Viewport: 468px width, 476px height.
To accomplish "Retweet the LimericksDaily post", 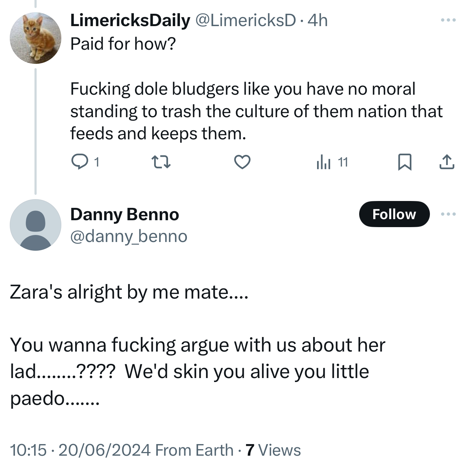I will pyautogui.click(x=161, y=162).
